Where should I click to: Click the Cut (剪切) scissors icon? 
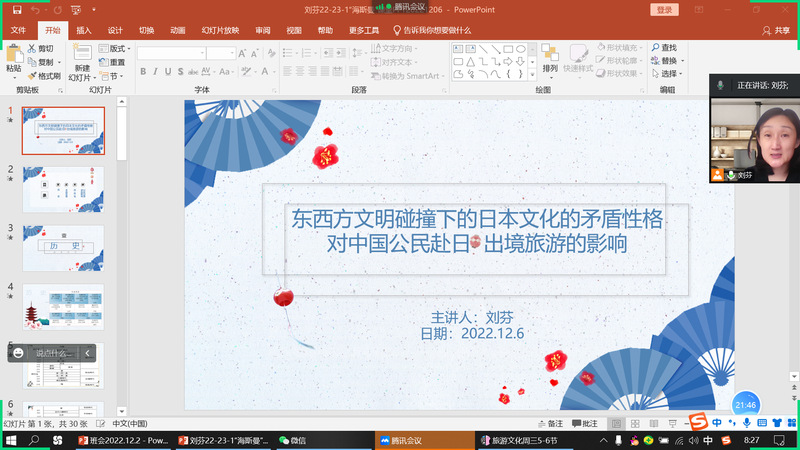click(x=32, y=48)
